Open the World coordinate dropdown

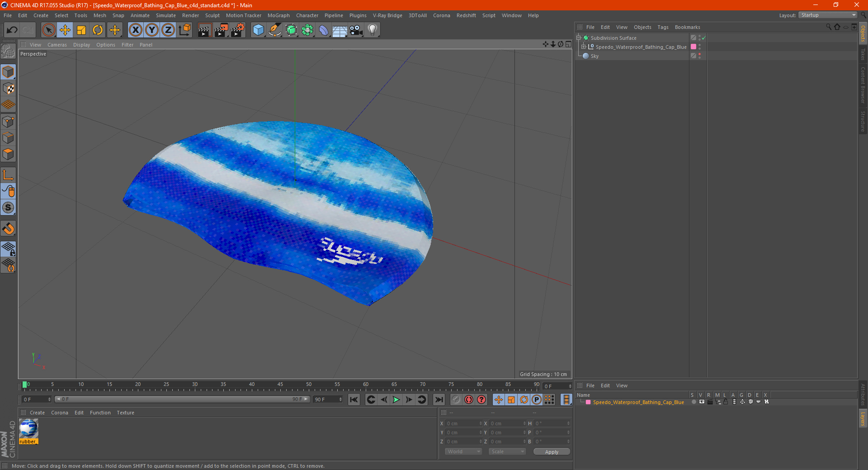pos(463,451)
